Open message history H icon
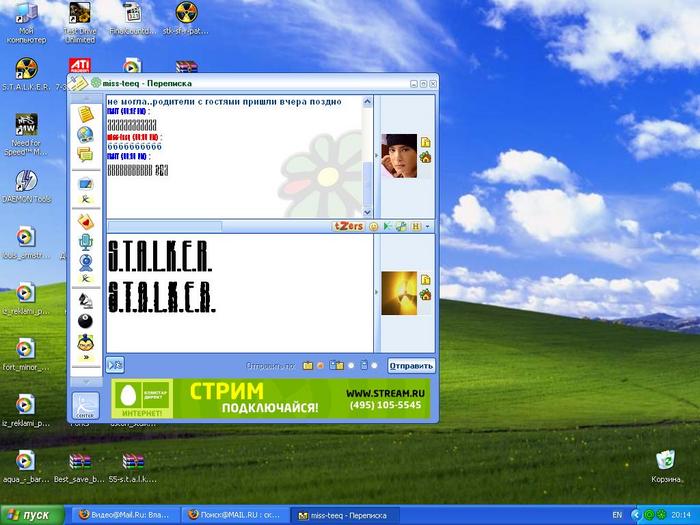 click(x=416, y=227)
